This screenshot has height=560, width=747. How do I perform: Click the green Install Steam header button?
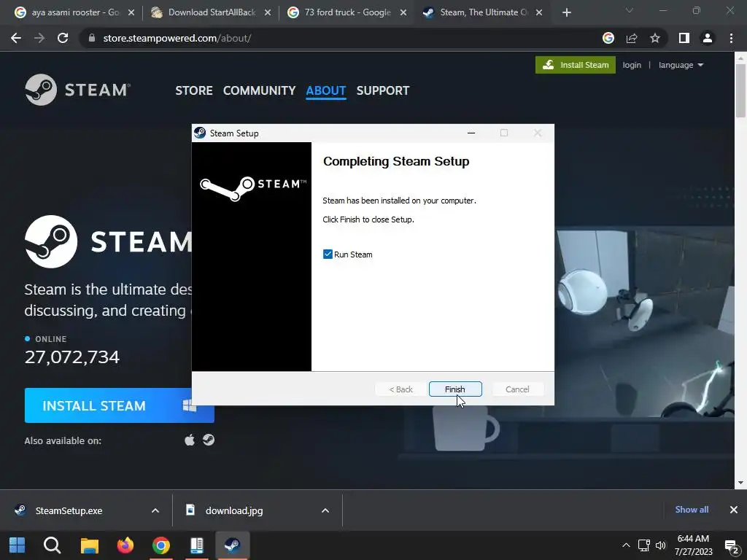(576, 65)
